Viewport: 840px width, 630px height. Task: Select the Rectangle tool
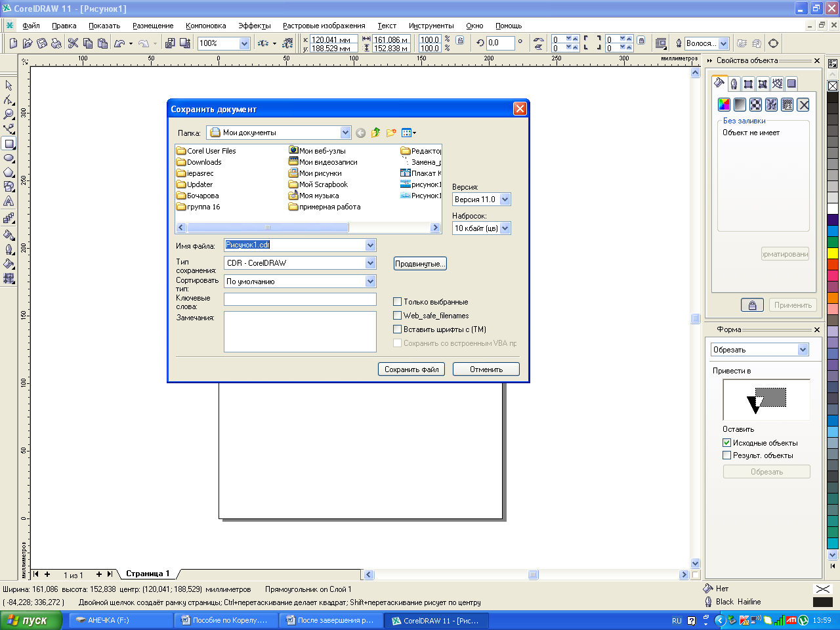point(9,144)
